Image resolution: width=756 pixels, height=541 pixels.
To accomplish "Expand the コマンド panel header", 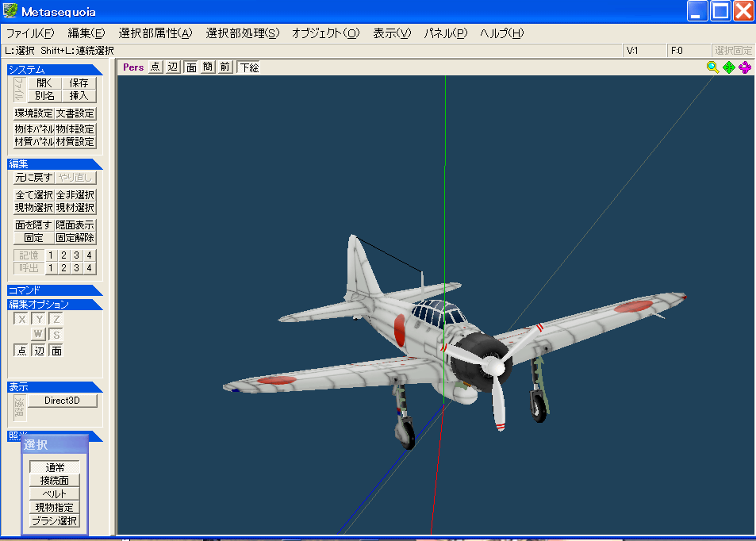I will (x=55, y=290).
